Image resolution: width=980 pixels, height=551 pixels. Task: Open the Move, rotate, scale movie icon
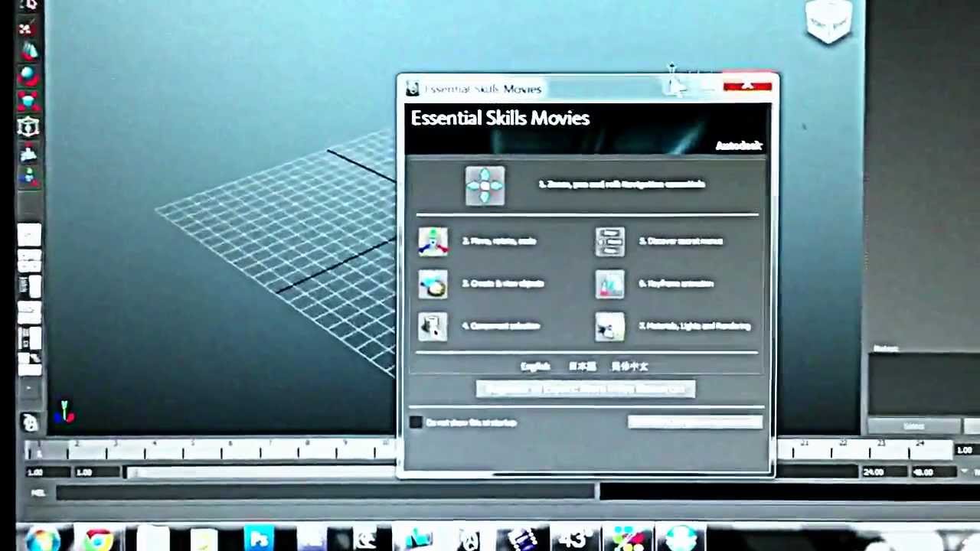[x=433, y=241]
